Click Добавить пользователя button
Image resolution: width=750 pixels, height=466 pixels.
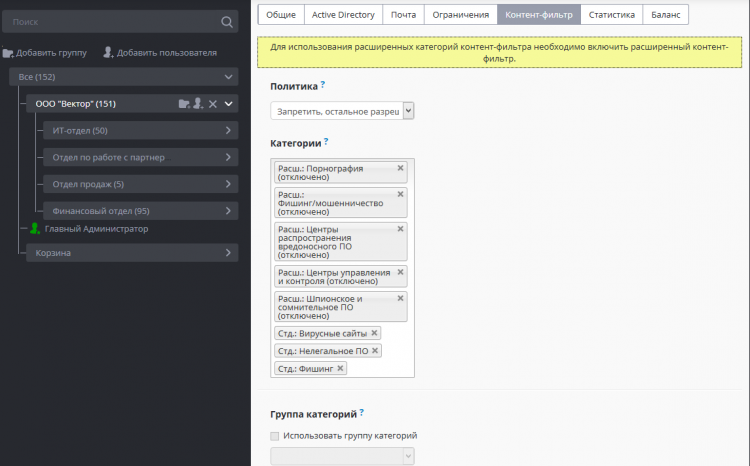pos(160,52)
